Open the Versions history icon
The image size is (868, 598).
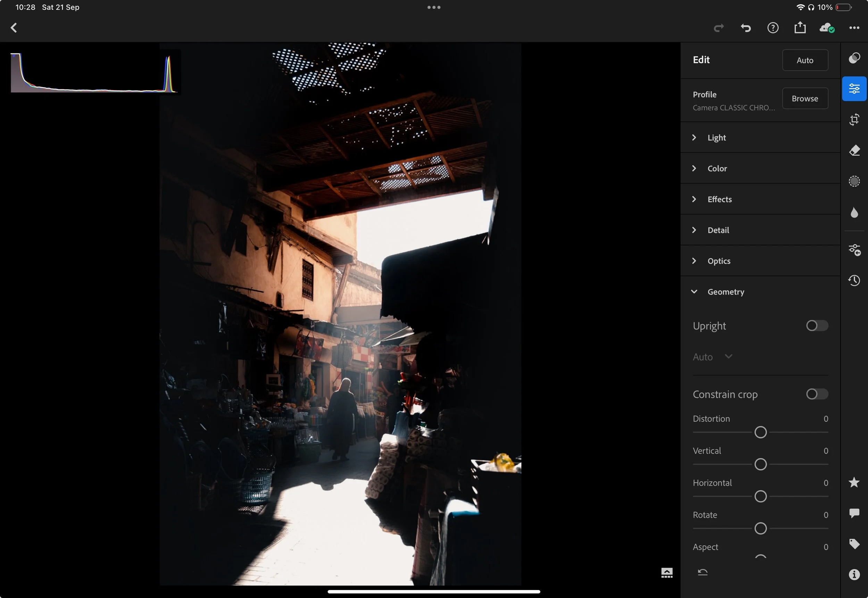pyautogui.click(x=854, y=280)
